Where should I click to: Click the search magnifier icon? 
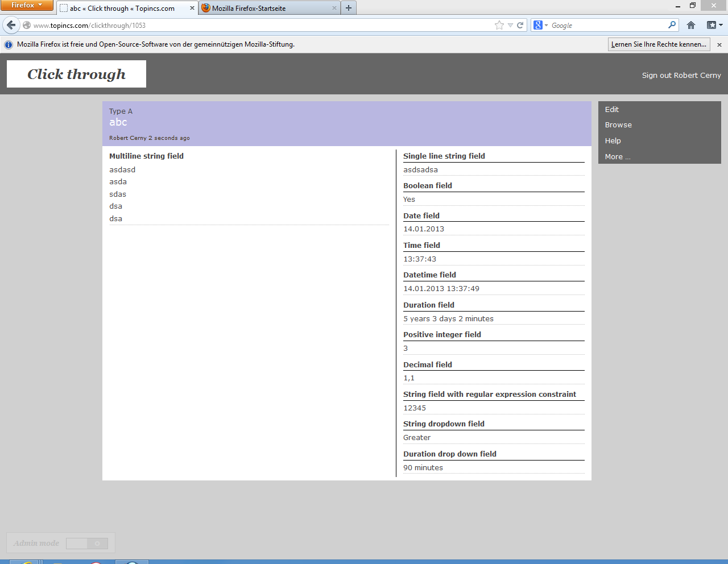[x=672, y=25]
